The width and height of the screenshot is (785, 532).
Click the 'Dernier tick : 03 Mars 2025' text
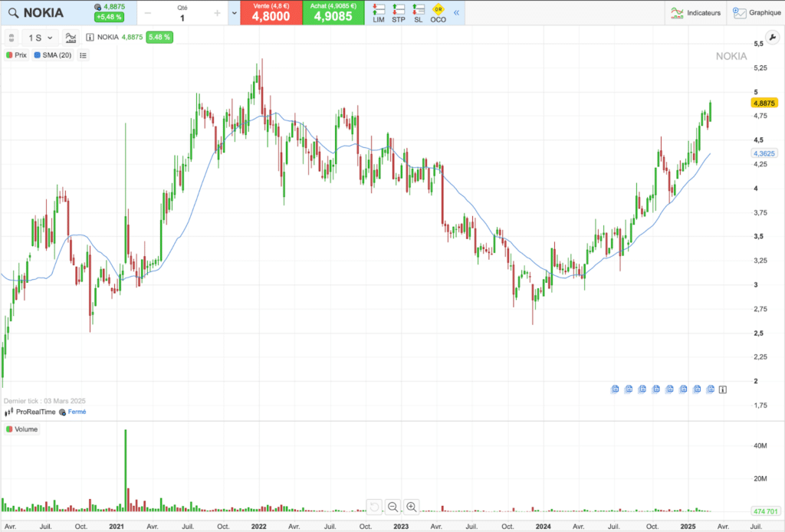coord(44,401)
